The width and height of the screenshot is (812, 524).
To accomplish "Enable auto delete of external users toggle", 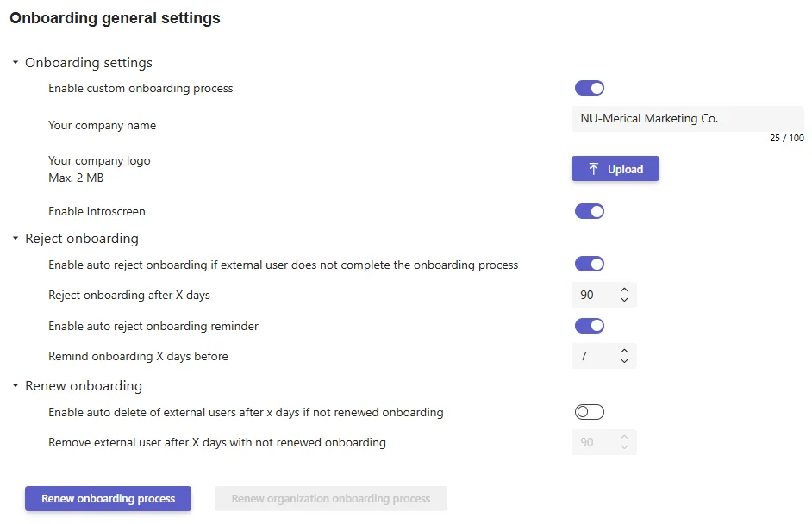I will click(x=590, y=412).
